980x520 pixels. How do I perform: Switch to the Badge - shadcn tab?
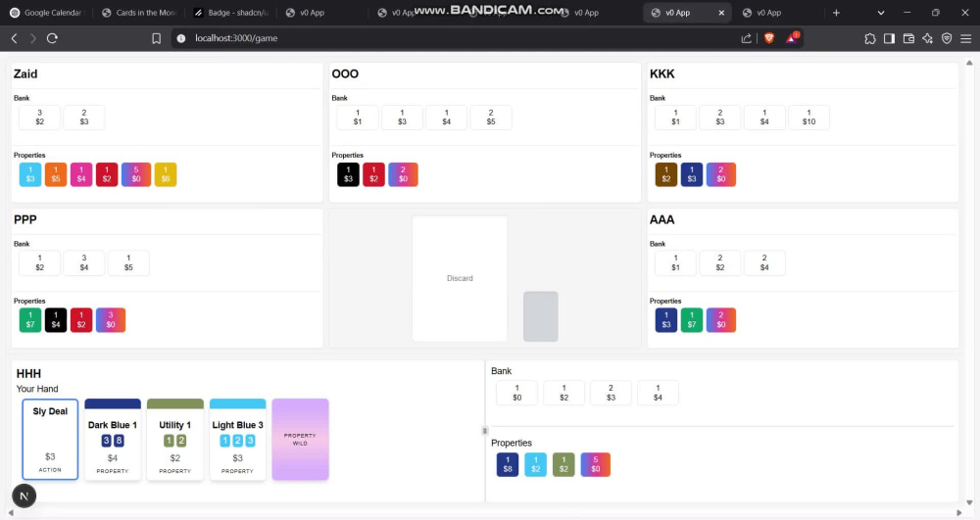230,13
